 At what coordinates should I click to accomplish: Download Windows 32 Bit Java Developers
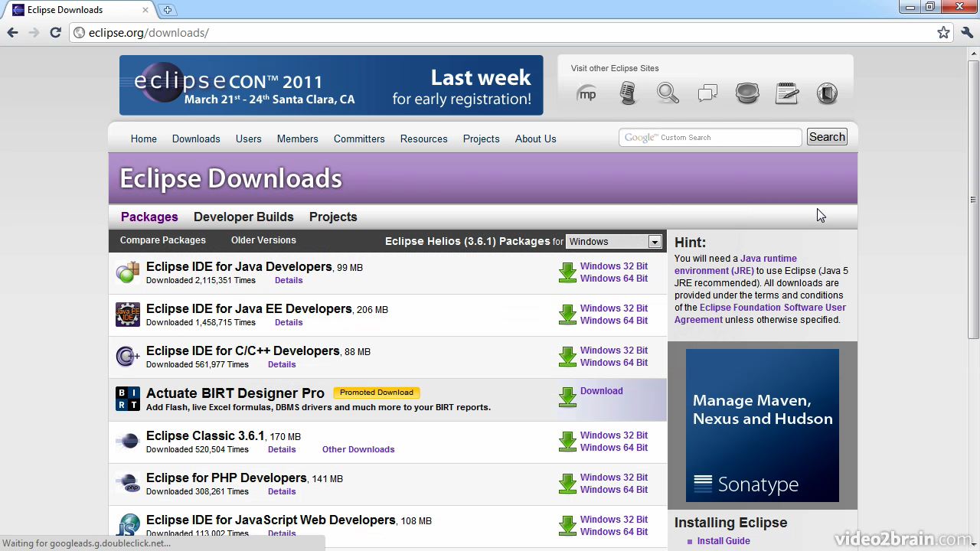pos(613,266)
